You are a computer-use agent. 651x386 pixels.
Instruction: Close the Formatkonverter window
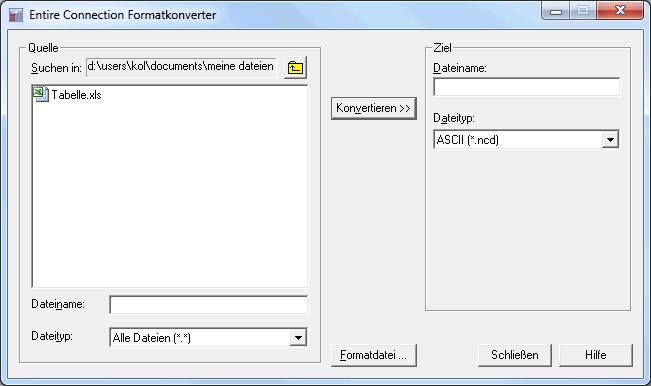click(x=620, y=10)
